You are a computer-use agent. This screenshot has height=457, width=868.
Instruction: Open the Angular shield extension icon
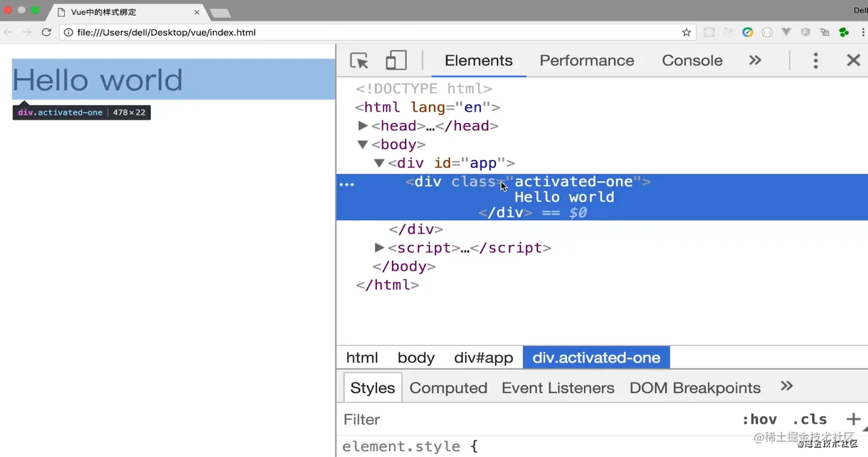point(806,32)
